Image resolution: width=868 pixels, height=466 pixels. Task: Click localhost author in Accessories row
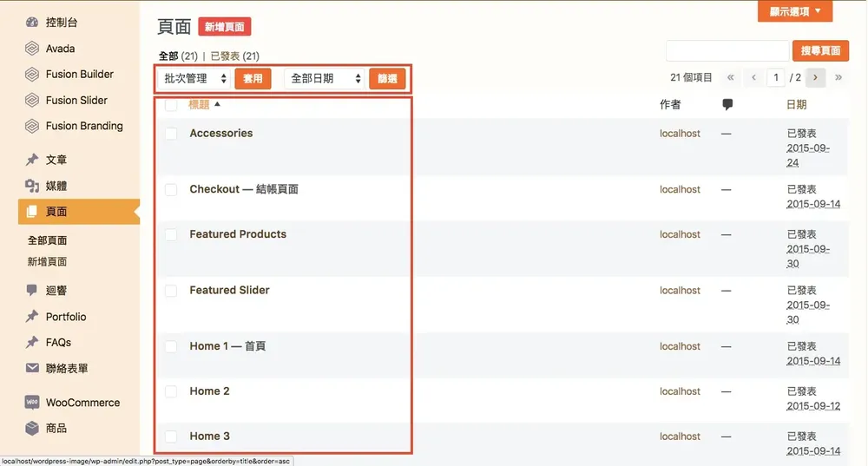coord(680,134)
